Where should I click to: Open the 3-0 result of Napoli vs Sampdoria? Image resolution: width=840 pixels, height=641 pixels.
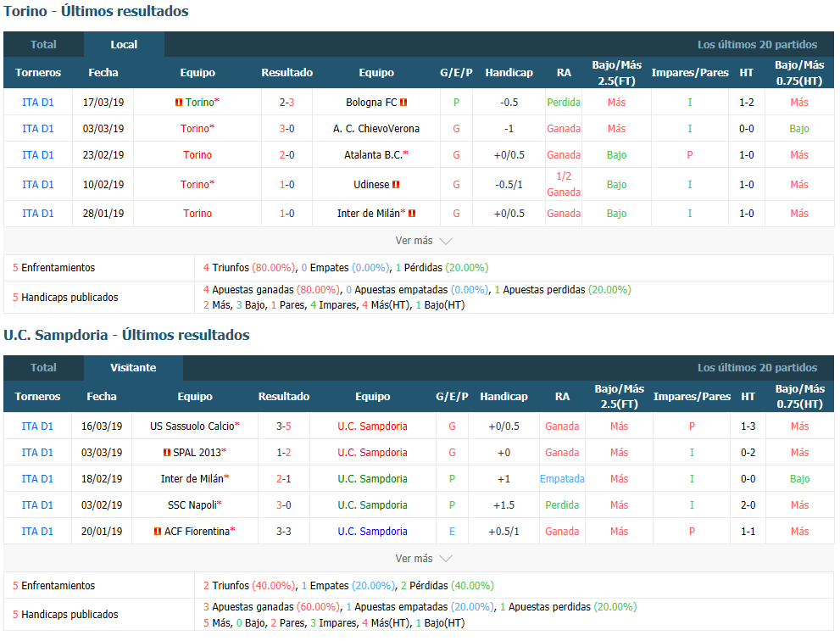pyautogui.click(x=284, y=505)
